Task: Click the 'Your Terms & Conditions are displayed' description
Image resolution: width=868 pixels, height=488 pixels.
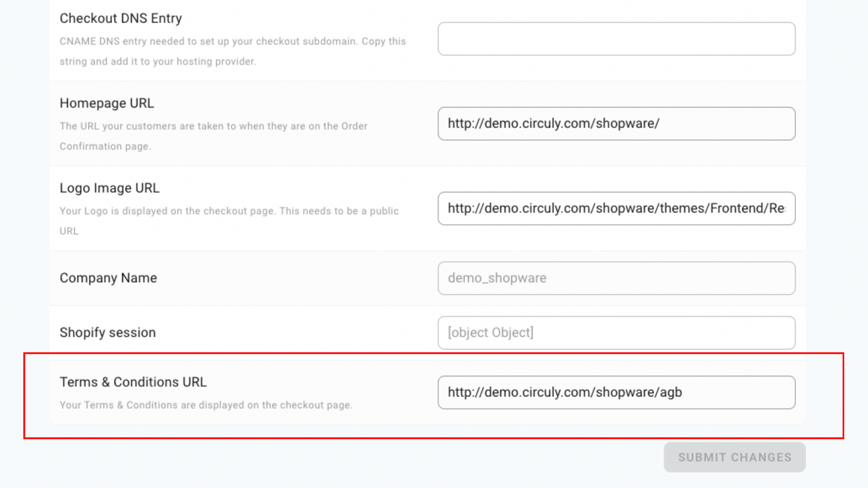Action: click(206, 405)
